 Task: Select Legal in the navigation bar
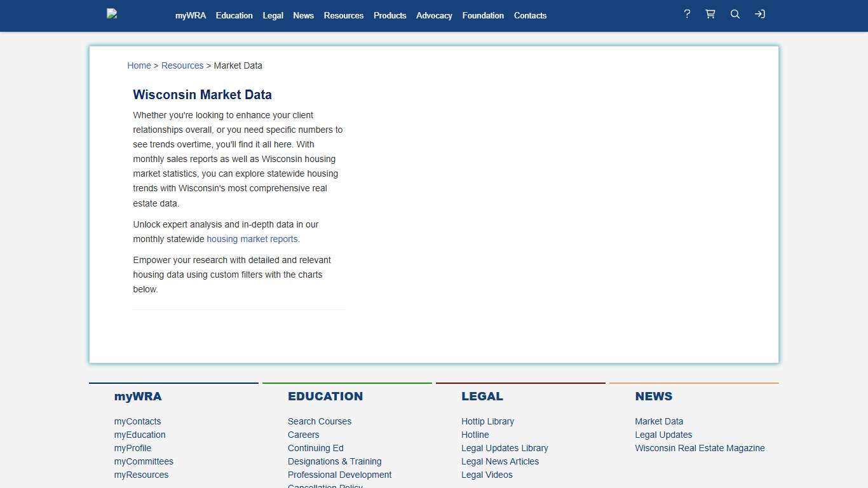coord(273,15)
